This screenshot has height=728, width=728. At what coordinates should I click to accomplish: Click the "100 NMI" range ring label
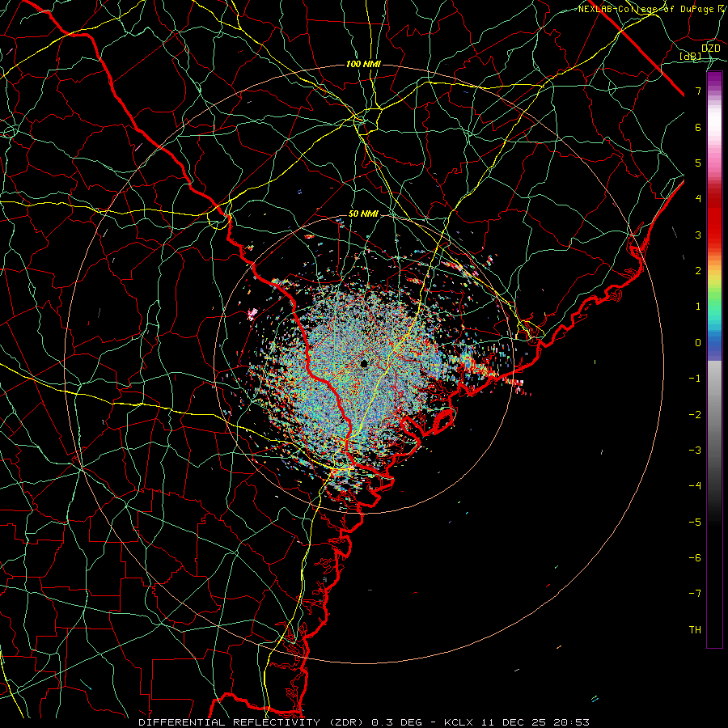click(363, 64)
